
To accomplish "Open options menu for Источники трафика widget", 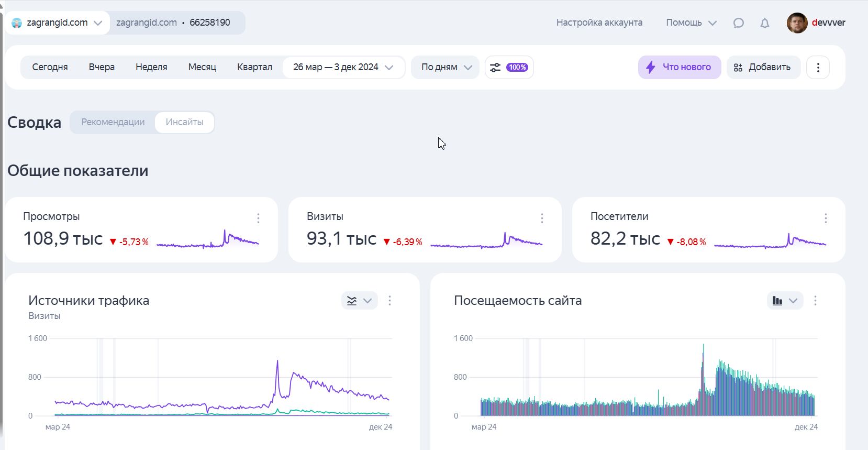I will pos(390,301).
